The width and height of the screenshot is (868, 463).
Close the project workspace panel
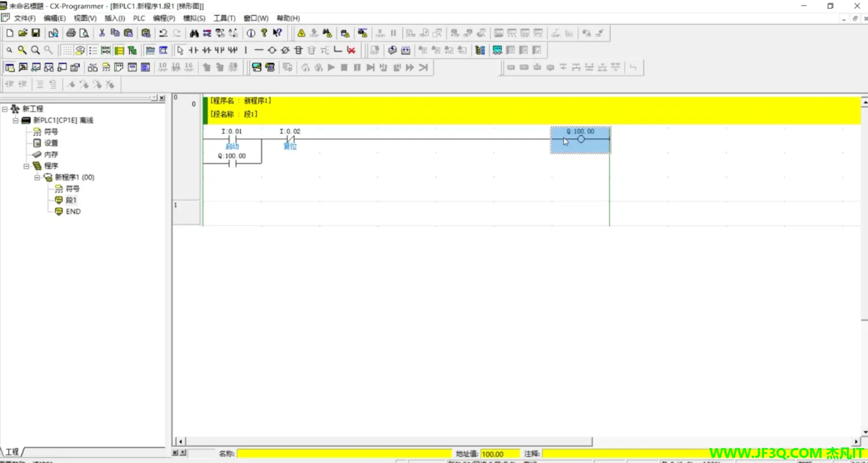162,98
